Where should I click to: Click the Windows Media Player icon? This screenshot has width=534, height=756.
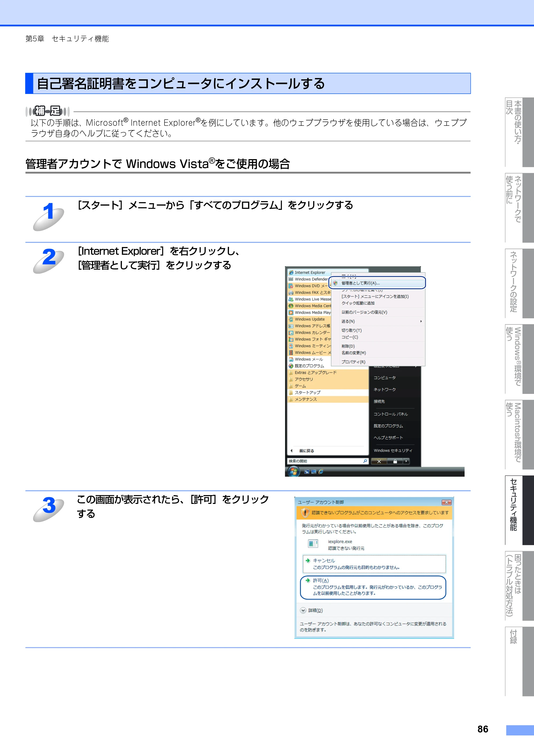point(291,312)
